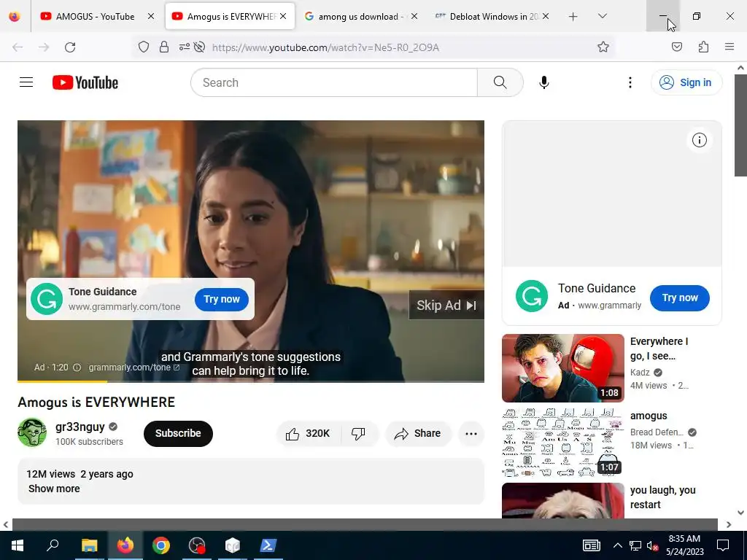Open tracking protection shield icon
The width and height of the screenshot is (747, 560).
click(x=144, y=47)
